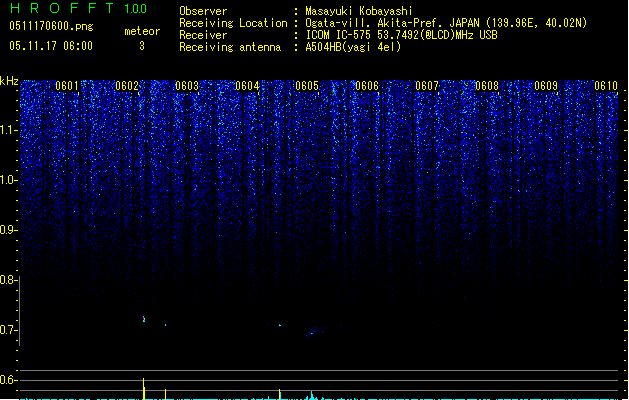Select antenna value A504HB(yagi 4el)

[x=353, y=47]
